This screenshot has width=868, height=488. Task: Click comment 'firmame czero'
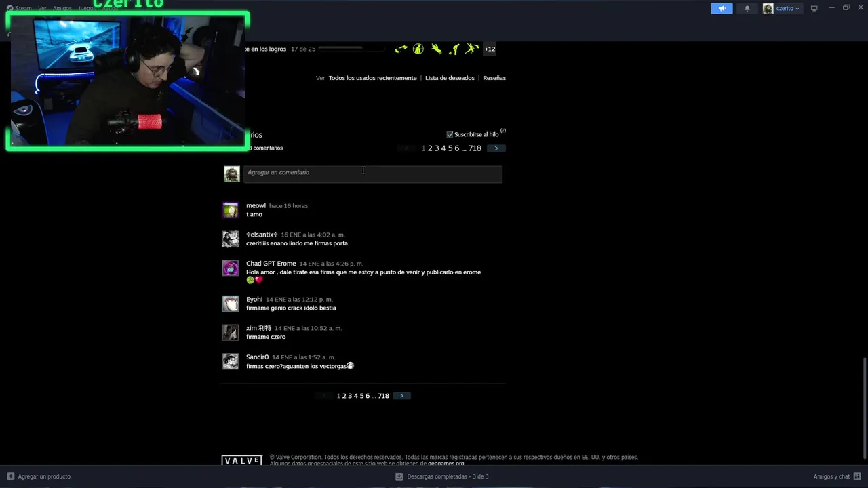pyautogui.click(x=266, y=337)
